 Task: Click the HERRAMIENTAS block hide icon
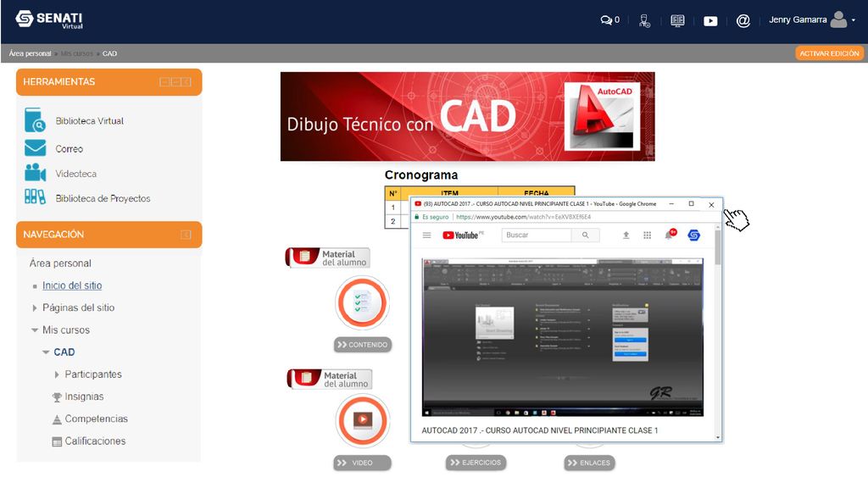pos(164,82)
